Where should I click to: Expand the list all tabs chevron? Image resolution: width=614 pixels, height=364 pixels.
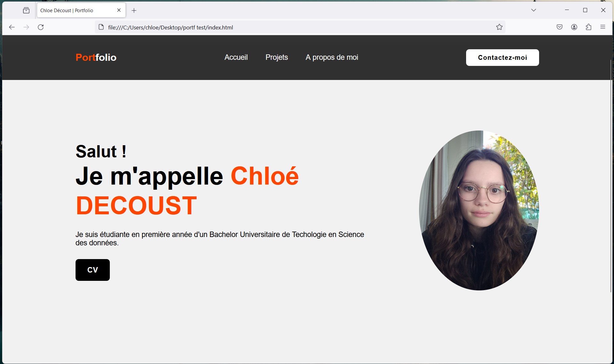coord(533,10)
